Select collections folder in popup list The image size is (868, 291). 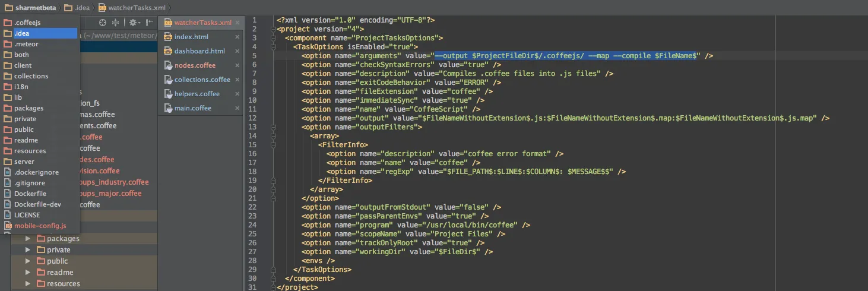click(x=40, y=76)
